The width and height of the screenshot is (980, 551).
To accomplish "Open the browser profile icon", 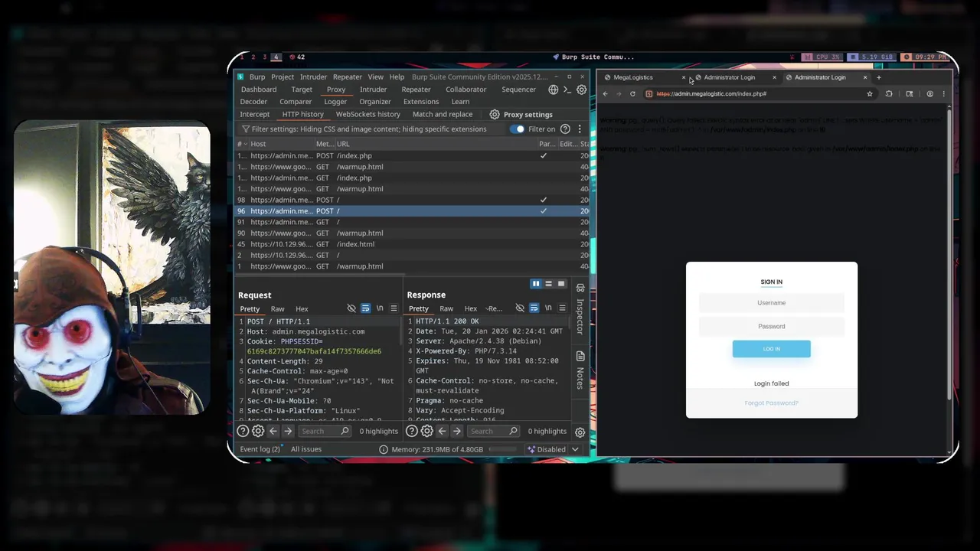I will tap(930, 94).
